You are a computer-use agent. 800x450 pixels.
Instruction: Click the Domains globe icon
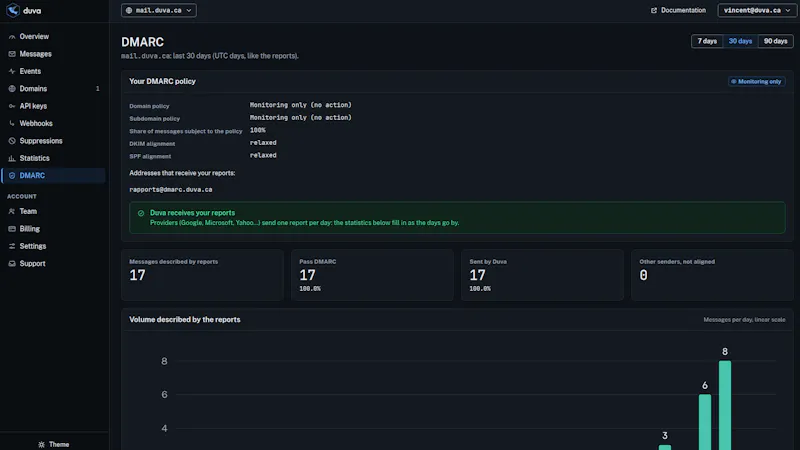(x=12, y=89)
